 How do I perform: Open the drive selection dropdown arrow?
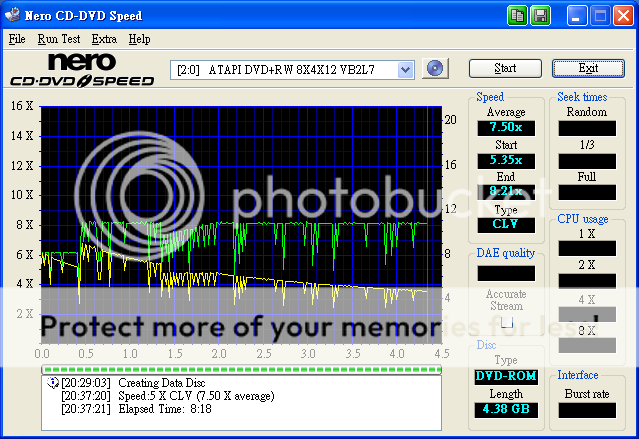click(405, 69)
